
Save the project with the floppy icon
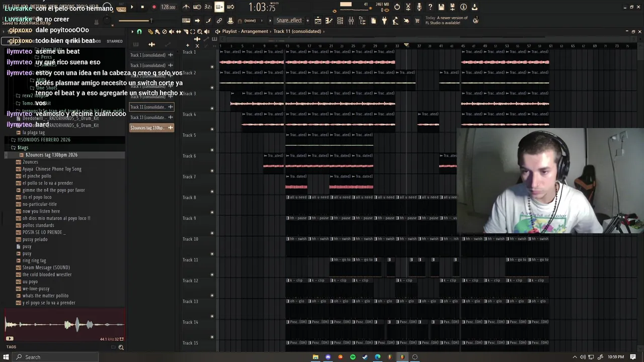pyautogui.click(x=441, y=7)
